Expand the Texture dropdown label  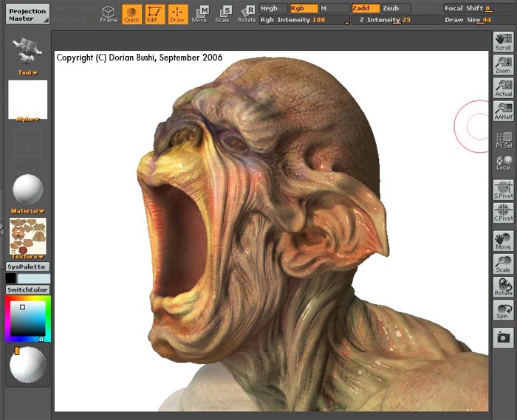[x=28, y=256]
